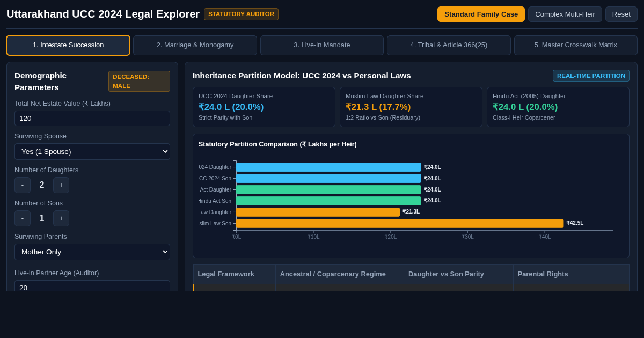Click the ₹20L axis tick label
The width and height of the screenshot is (644, 338).
390,237
